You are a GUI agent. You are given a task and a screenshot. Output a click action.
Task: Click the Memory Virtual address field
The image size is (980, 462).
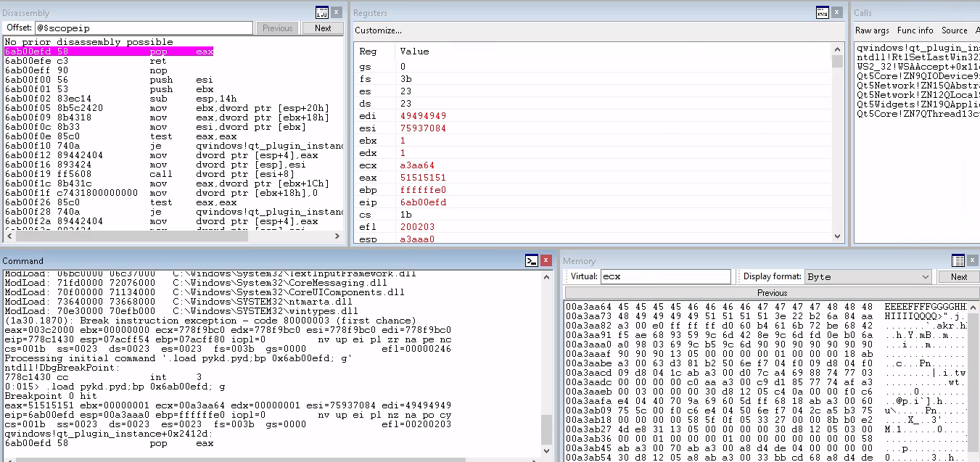(x=665, y=276)
